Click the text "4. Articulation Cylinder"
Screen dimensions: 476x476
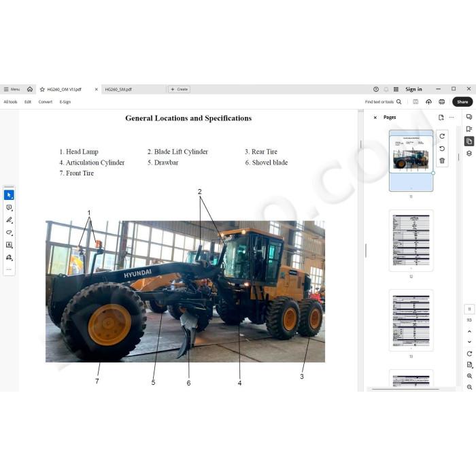[92, 163]
